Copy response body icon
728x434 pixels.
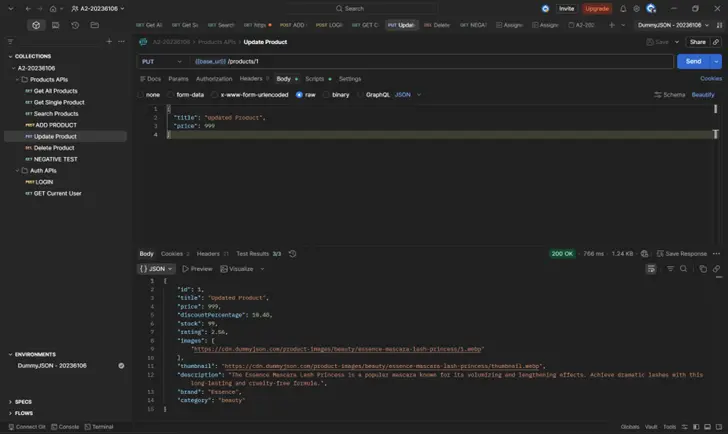[x=703, y=269]
